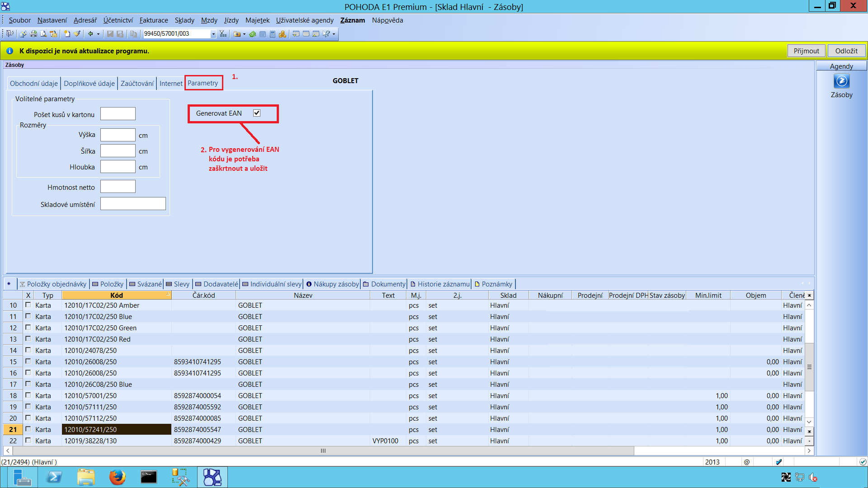Click the green back arrow in the toolbar
The height and width of the screenshot is (488, 868).
[90, 34]
